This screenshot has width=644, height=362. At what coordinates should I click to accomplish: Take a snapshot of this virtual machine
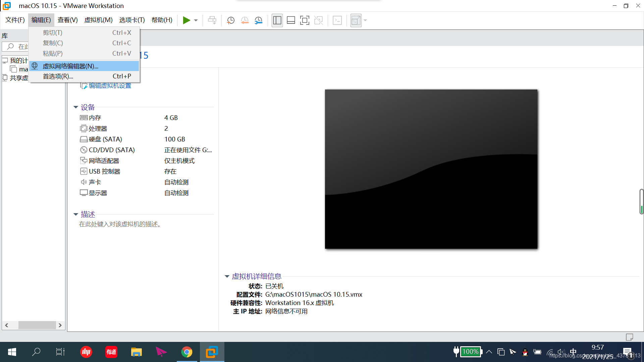point(230,20)
